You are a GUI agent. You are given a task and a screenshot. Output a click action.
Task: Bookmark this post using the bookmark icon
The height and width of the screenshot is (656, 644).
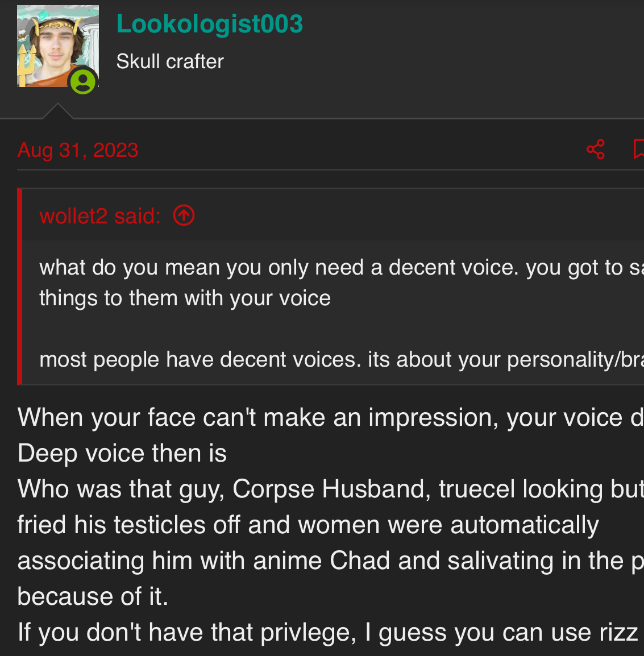pyautogui.click(x=639, y=150)
